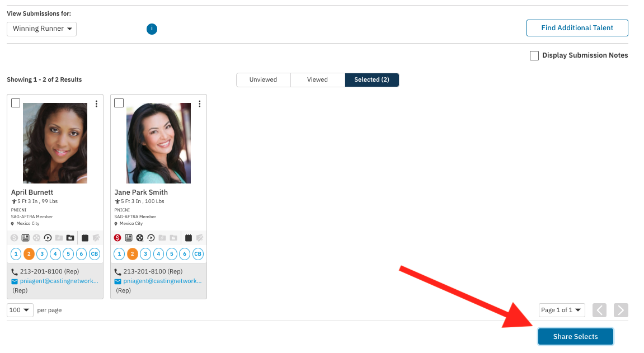The image size is (644, 353).
Task: Click the blue info icon beside the role selector
Action: pos(152,29)
